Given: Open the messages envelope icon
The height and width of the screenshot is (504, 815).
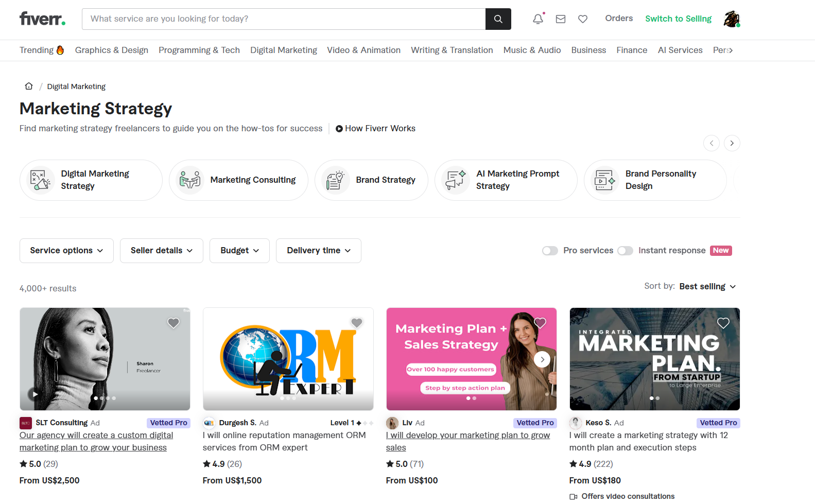Looking at the screenshot, I should coord(561,19).
